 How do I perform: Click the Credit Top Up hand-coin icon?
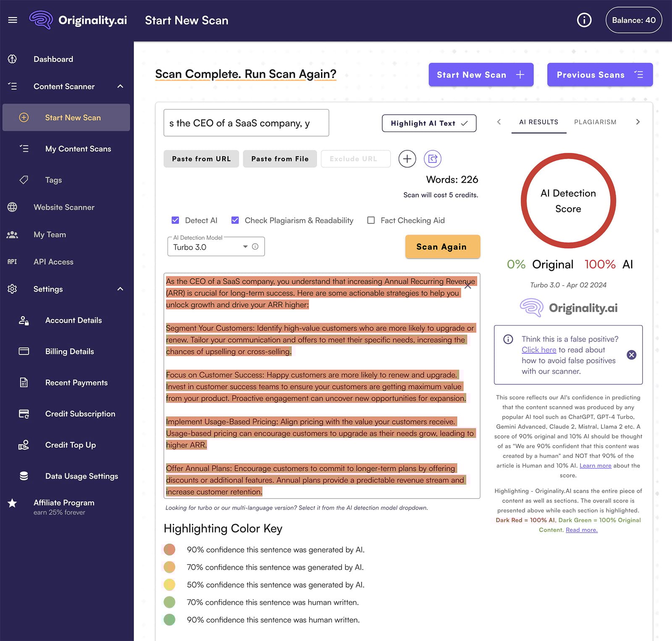(24, 445)
